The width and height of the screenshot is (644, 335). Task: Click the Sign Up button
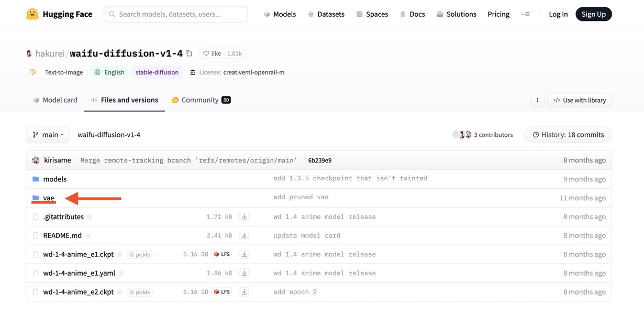593,14
